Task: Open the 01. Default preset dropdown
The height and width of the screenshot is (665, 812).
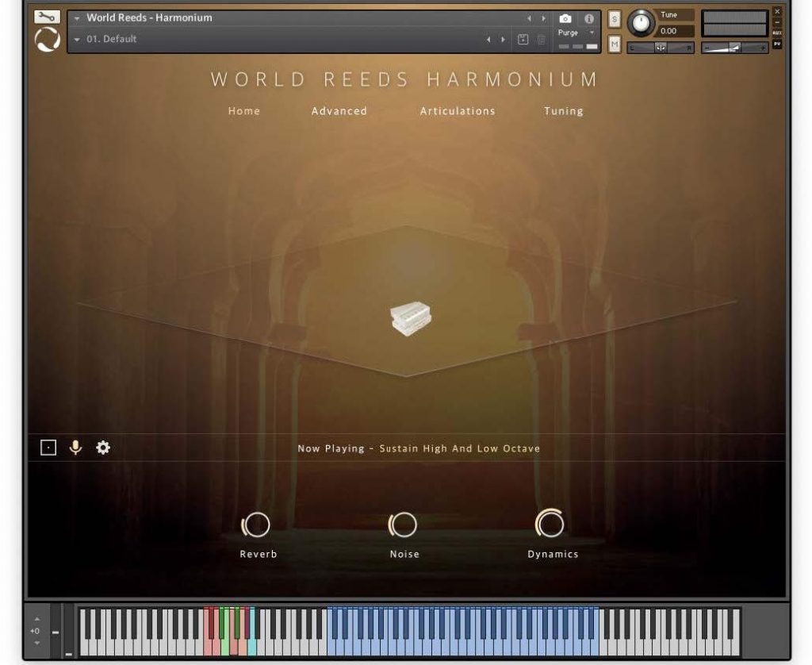Action: point(77,39)
